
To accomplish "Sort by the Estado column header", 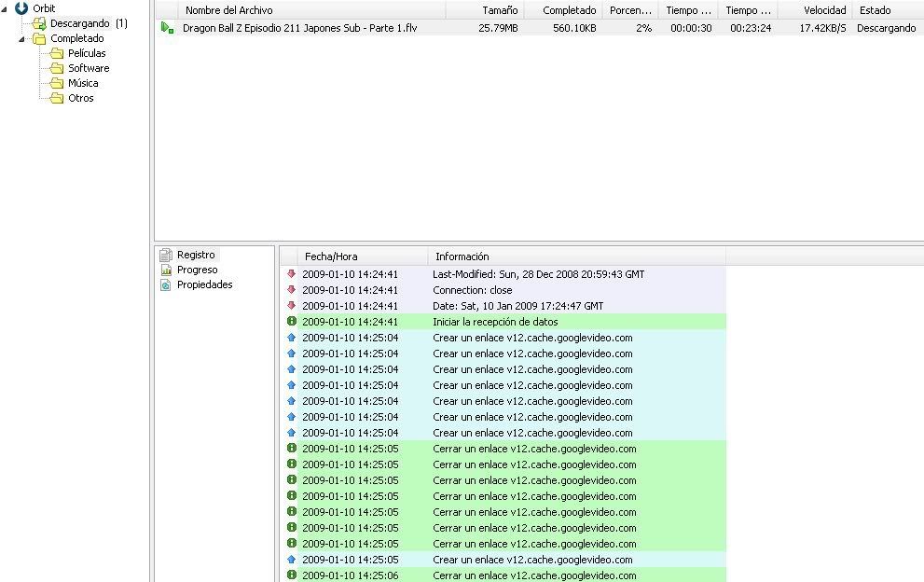I will pos(888,10).
